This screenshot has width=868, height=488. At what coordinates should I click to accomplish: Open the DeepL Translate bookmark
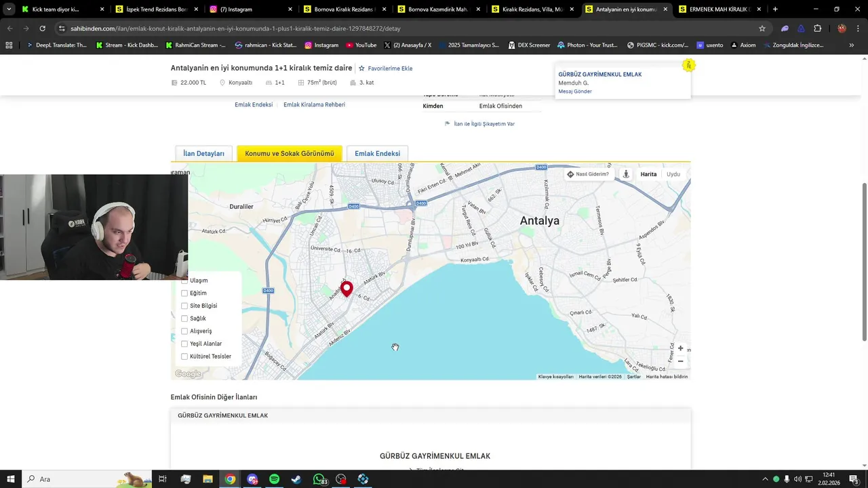coord(57,45)
